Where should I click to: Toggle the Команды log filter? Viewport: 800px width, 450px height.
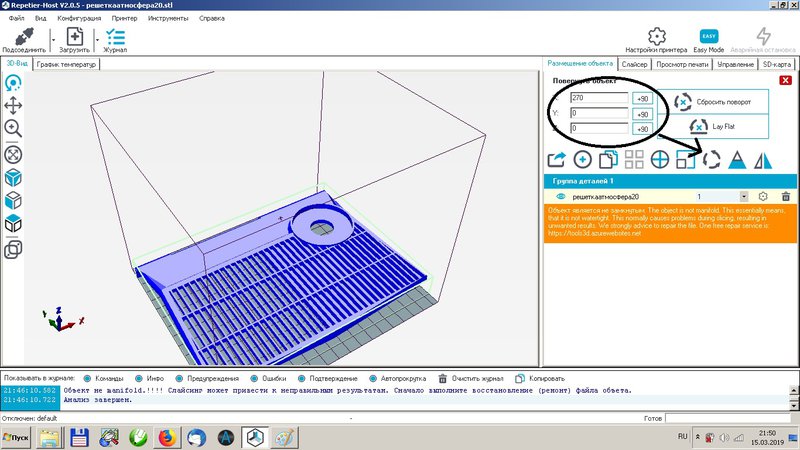tap(88, 379)
